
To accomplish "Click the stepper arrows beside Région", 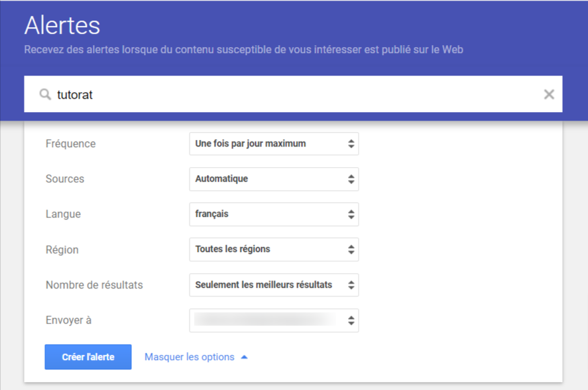I will click(x=351, y=249).
